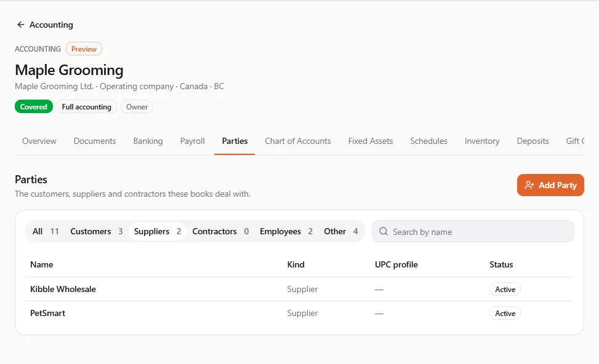Select the Other filter
This screenshot has width=599, height=364.
pyautogui.click(x=341, y=232)
